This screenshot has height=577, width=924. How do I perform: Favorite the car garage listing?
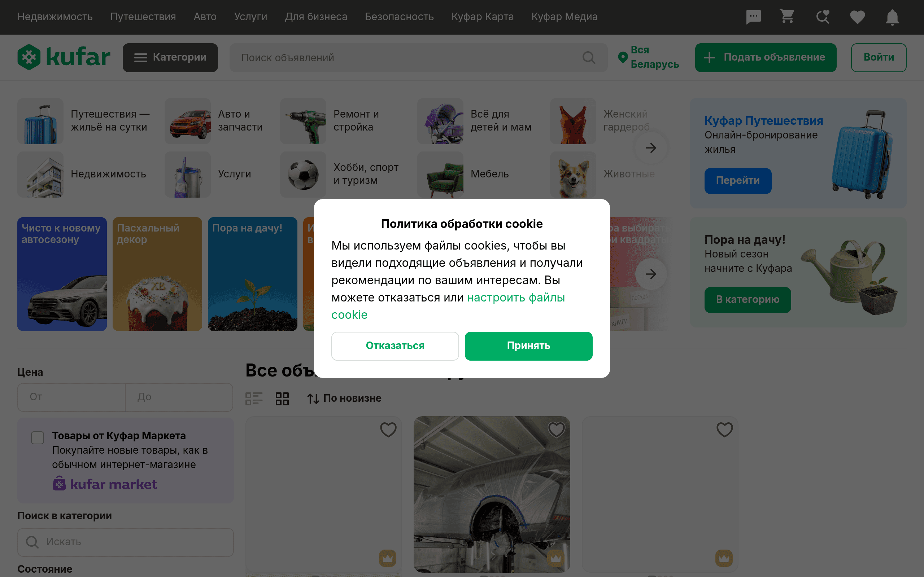click(x=556, y=430)
